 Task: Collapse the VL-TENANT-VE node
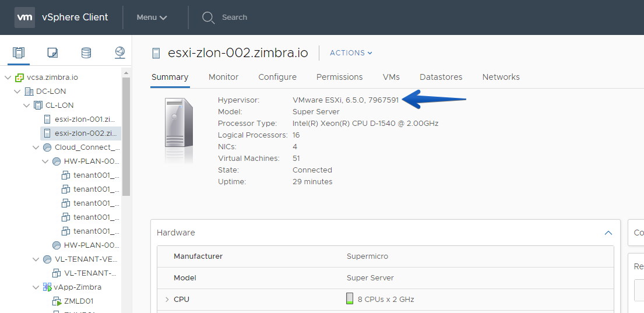pos(36,259)
